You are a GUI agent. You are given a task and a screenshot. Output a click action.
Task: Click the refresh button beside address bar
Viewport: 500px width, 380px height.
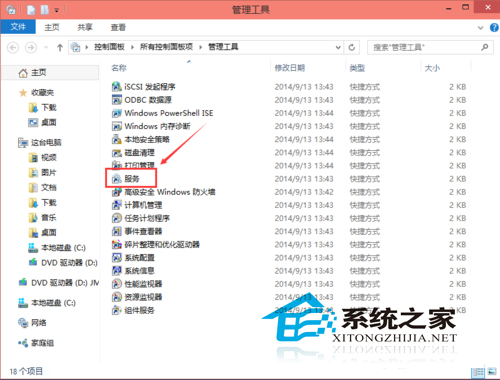tap(352, 47)
